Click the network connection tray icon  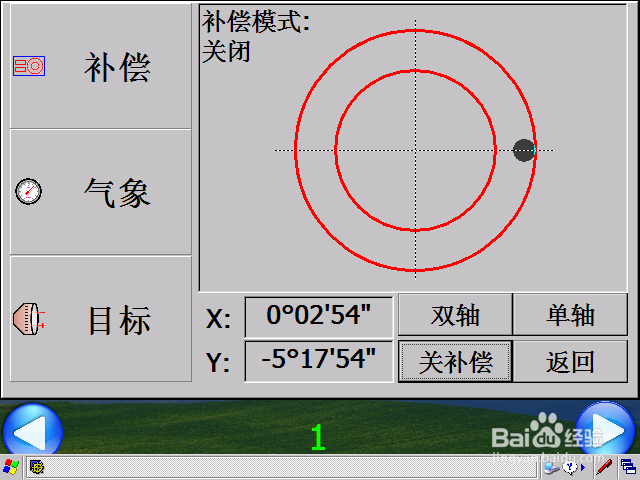552,467
